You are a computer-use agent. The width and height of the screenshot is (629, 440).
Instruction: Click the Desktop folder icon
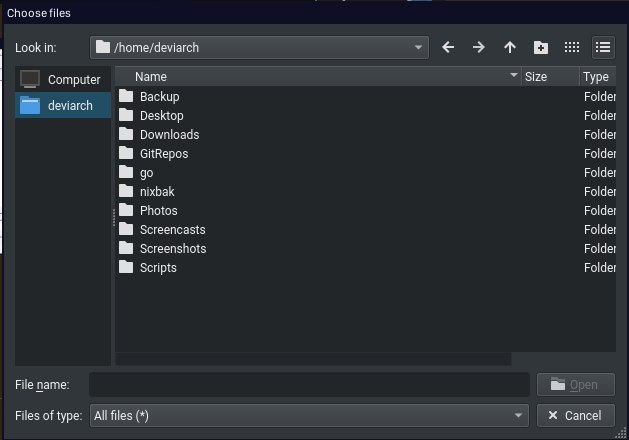[126, 115]
